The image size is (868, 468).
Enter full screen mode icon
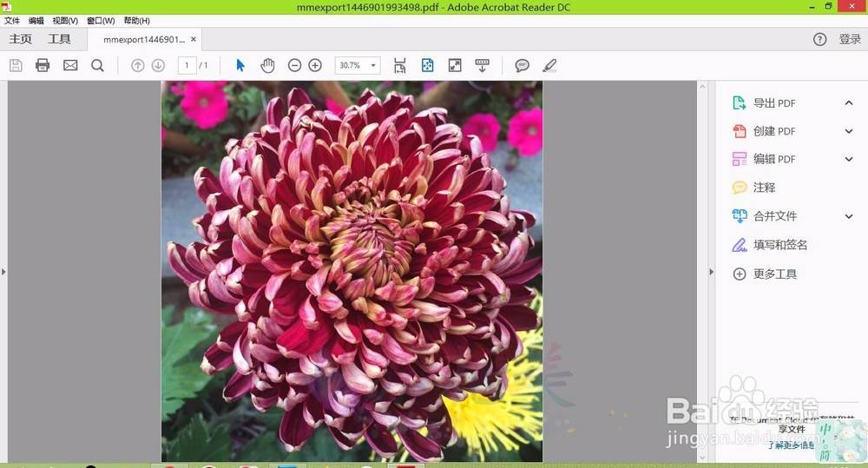tap(455, 65)
